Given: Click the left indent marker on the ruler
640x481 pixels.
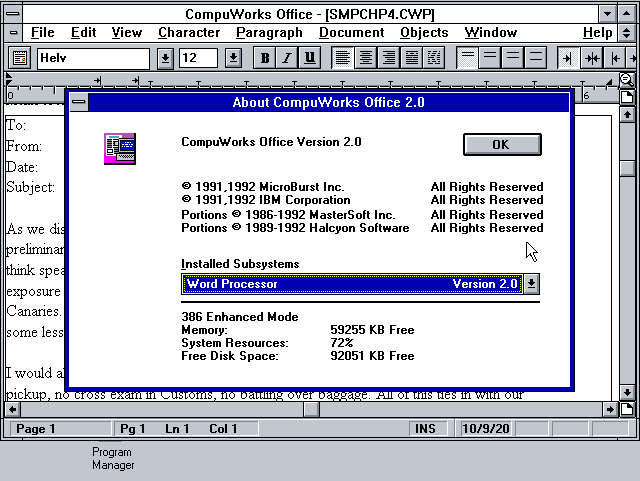Looking at the screenshot, I should click(x=9, y=79).
